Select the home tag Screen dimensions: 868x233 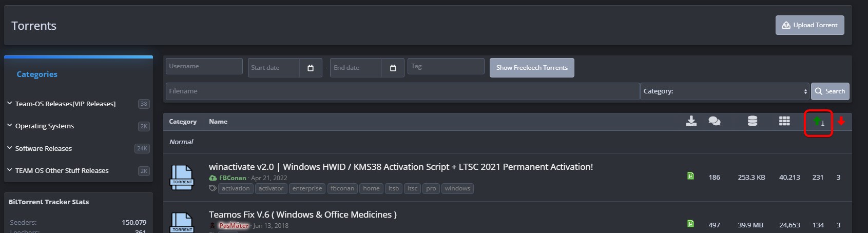click(371, 188)
